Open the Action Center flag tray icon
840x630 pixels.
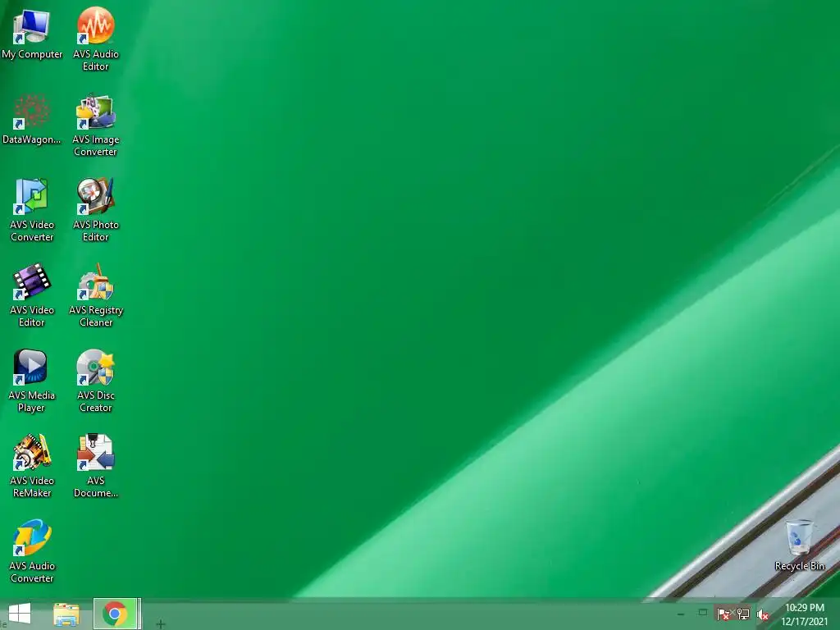(x=723, y=614)
